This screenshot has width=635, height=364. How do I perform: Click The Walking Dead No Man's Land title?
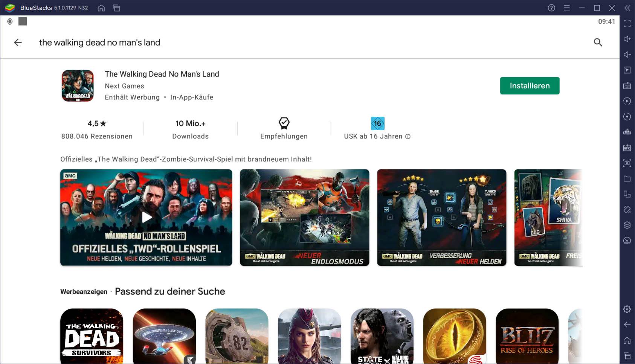[162, 74]
